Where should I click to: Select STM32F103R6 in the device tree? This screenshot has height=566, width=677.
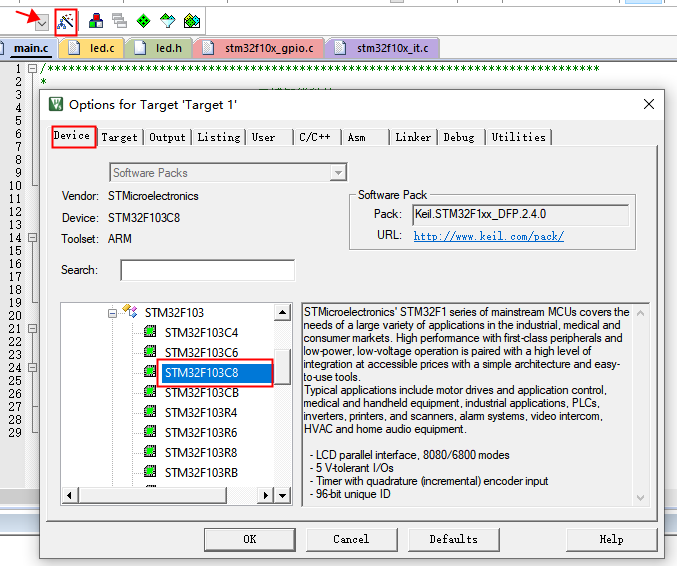[201, 433]
